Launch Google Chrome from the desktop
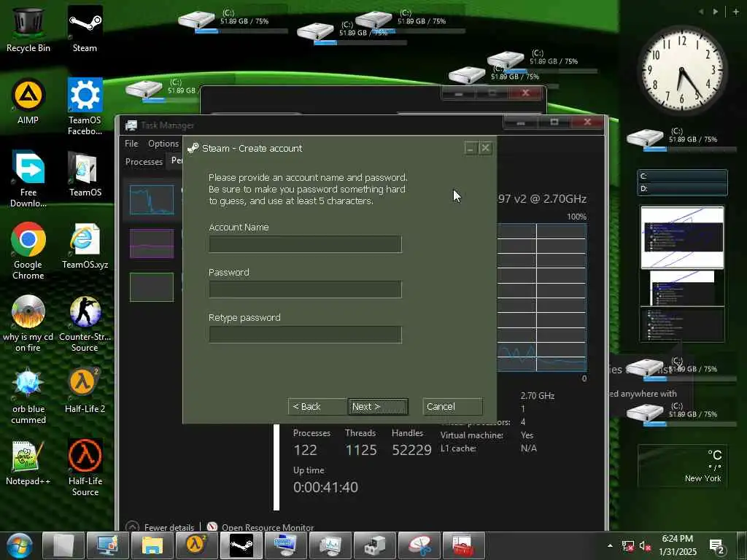The image size is (747, 560). coord(28,251)
